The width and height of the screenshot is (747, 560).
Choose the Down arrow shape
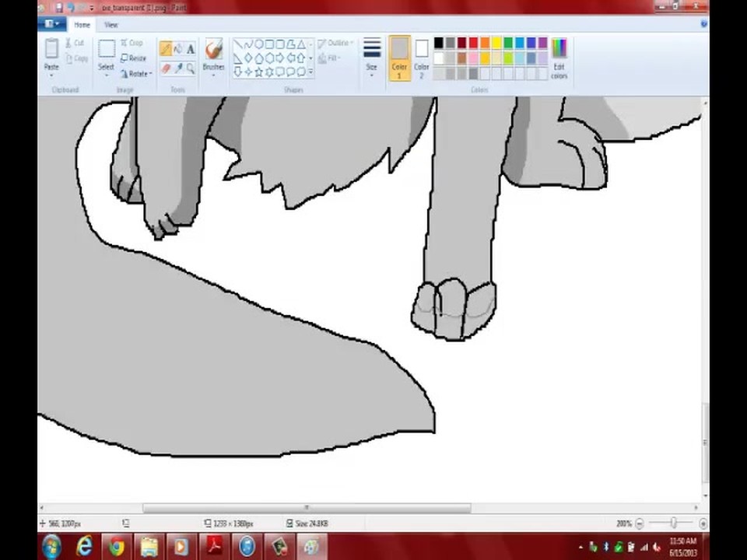coord(238,72)
